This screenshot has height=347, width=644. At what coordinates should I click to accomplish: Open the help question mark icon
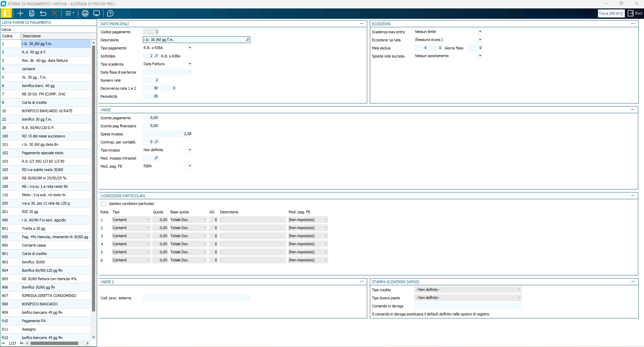click(110, 13)
